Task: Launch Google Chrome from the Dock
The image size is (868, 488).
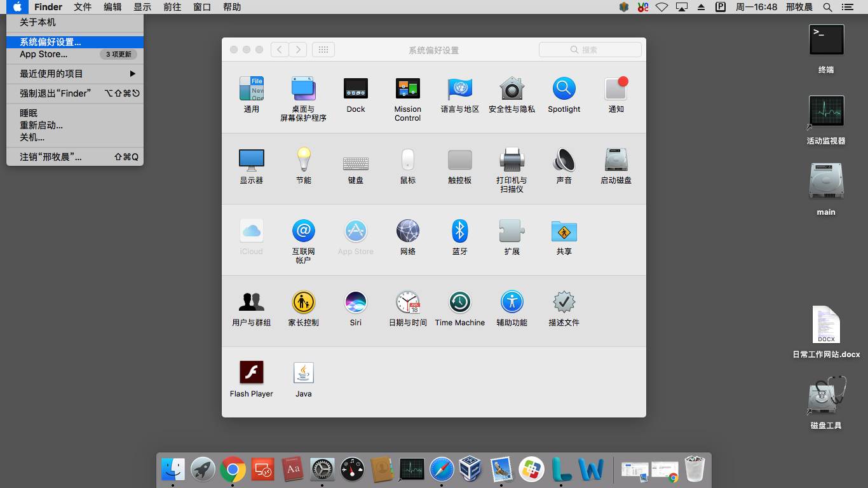Action: pos(233,470)
